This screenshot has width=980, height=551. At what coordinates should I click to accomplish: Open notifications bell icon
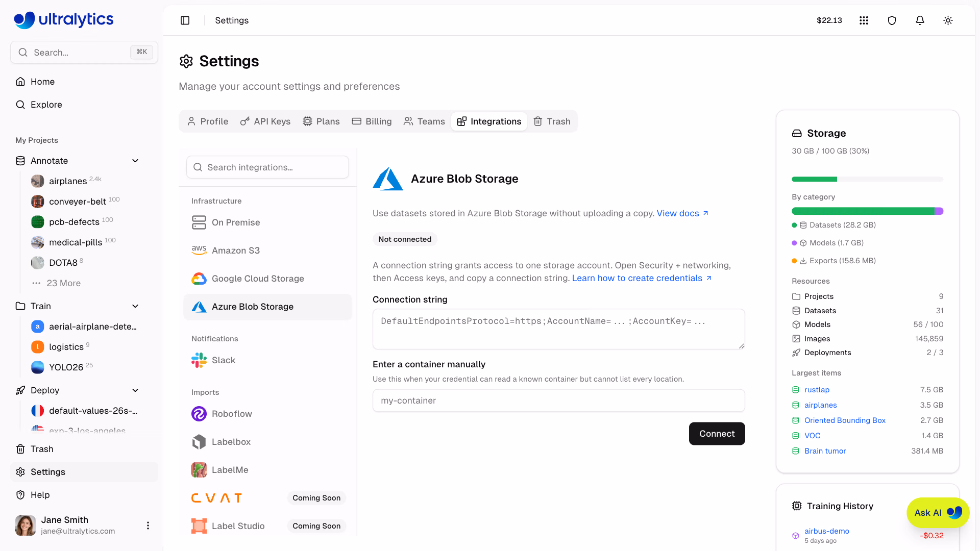click(x=920, y=20)
